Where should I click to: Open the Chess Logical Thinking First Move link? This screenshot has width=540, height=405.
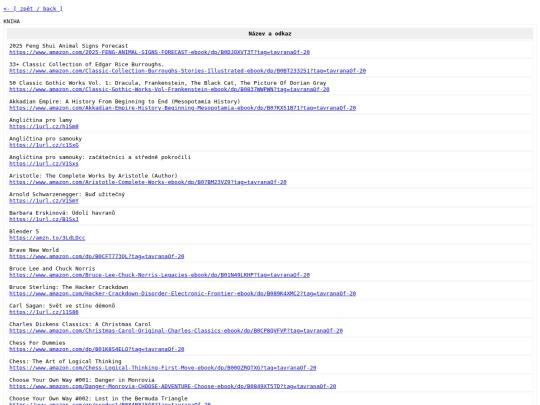click(163, 368)
